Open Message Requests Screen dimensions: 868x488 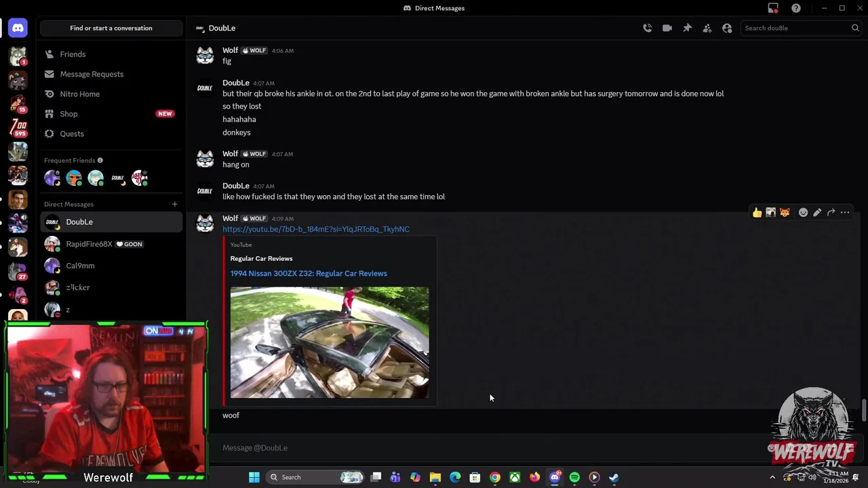[111, 74]
